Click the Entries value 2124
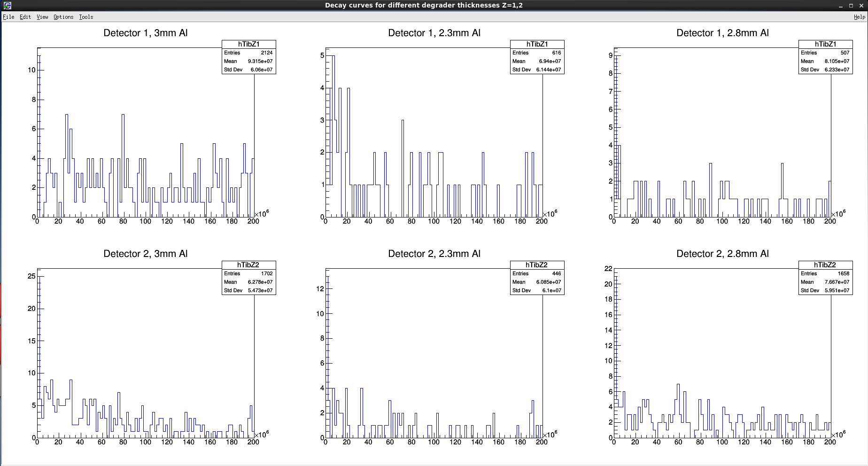The image size is (868, 466). (267, 53)
